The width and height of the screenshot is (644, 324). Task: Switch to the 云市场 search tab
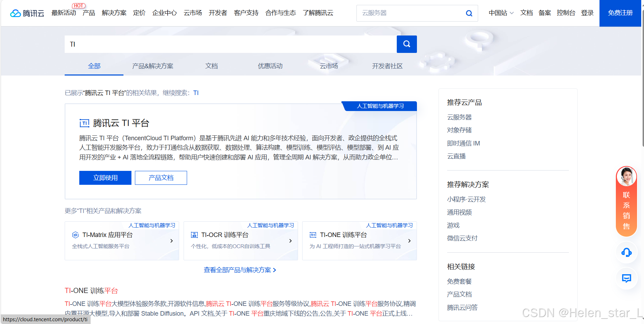pos(329,66)
